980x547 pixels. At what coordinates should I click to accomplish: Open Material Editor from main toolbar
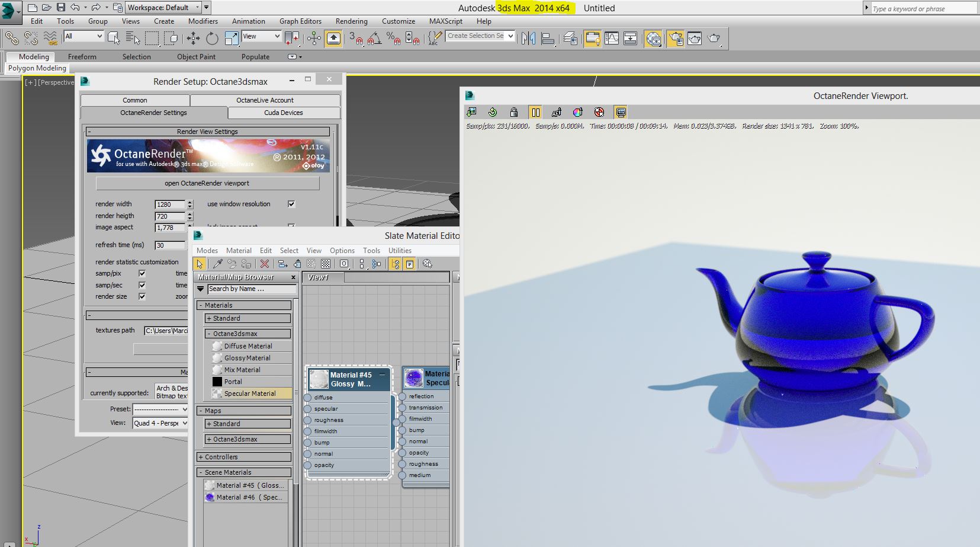click(x=654, y=39)
